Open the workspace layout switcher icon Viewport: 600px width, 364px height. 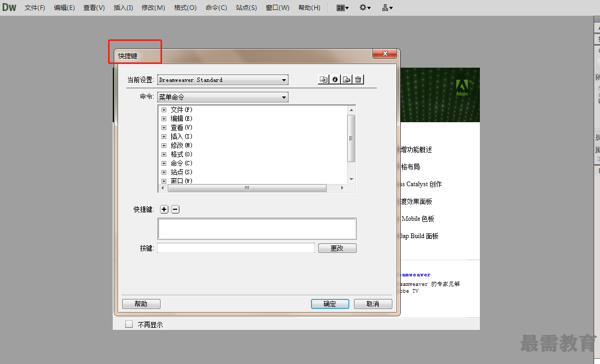pos(342,8)
